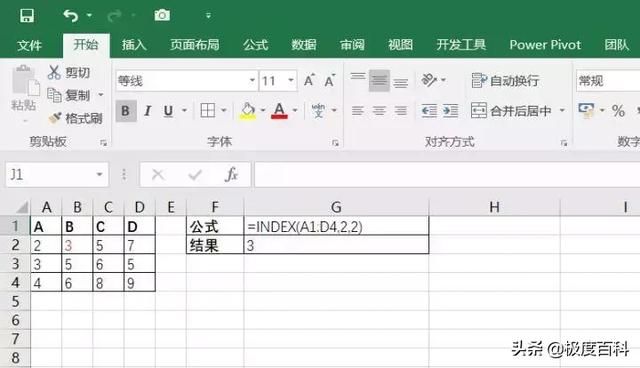Expand the borders dropdown arrow
Screen dimensions: 640x368
click(224, 111)
